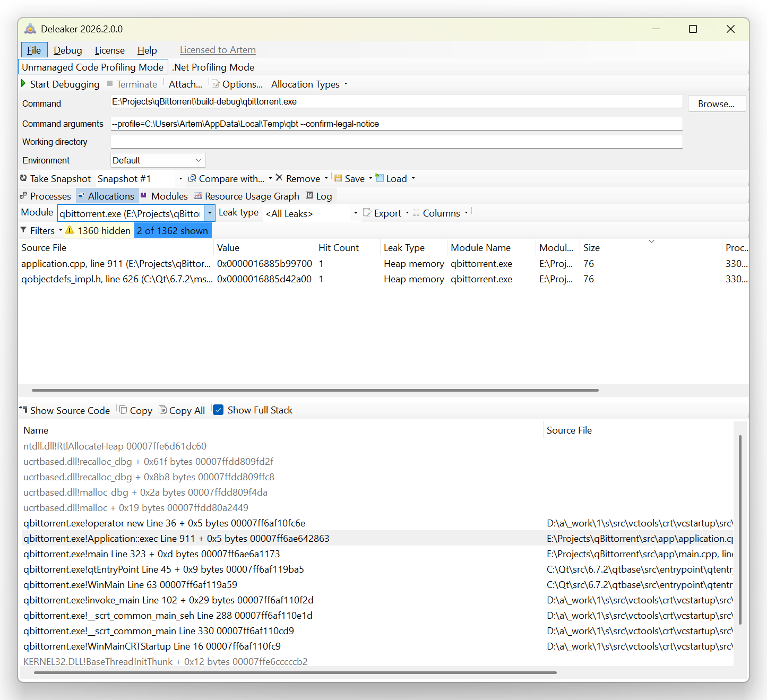767x700 pixels.
Task: Open Options with its icon
Action: [x=216, y=84]
